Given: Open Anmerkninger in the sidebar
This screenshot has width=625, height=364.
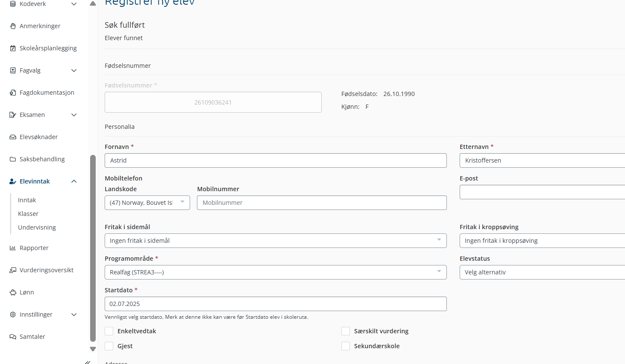Looking at the screenshot, I should tap(40, 26).
